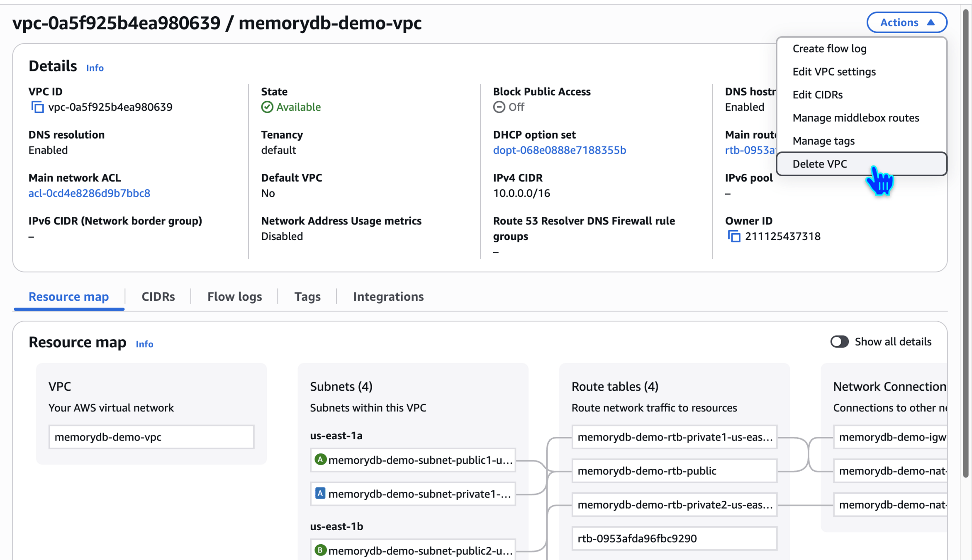Switch to the Flow logs tab
Screen dimensions: 972x560
tap(234, 297)
